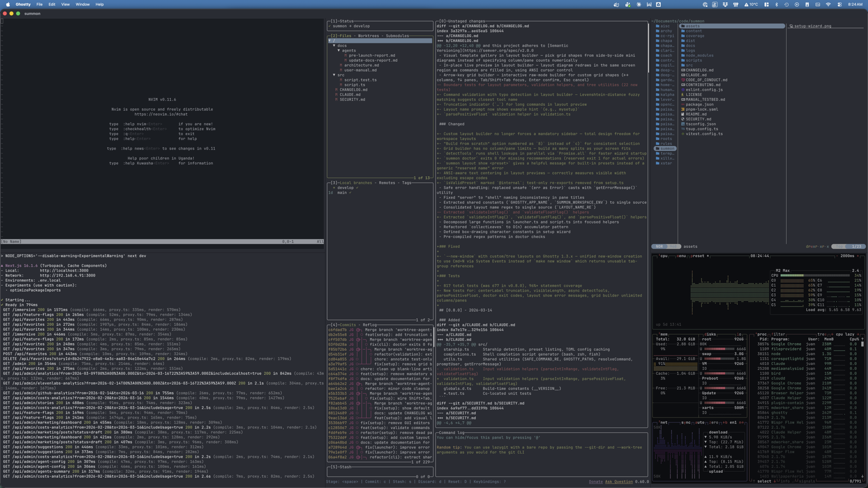The height and width of the screenshot is (488, 868).
Task: Click the Wi-Fi icon in the menu bar
Action: point(828,4)
